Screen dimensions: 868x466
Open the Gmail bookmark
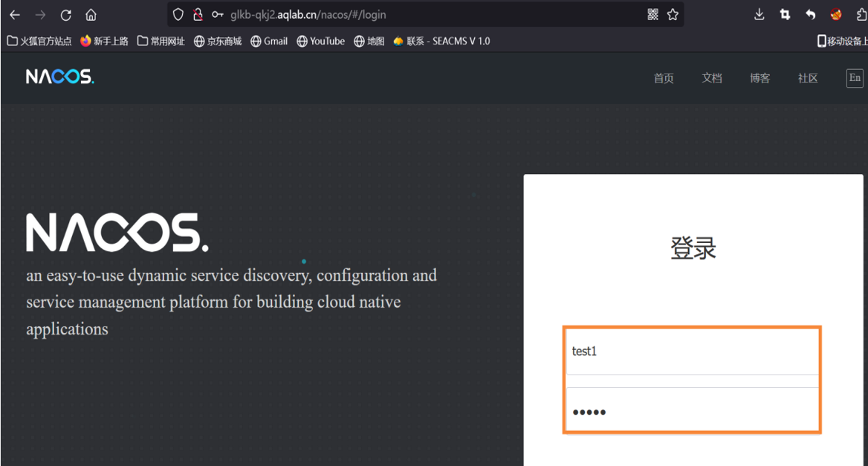[x=269, y=41]
